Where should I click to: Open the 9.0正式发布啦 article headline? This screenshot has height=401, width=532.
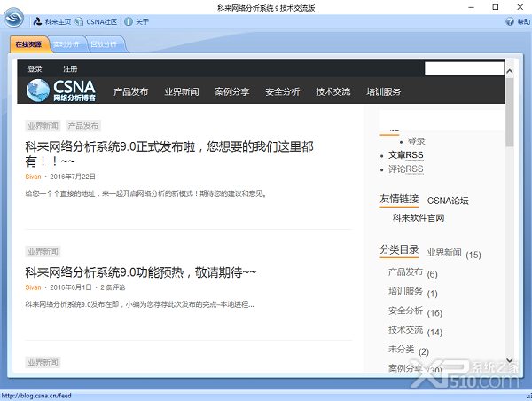pyautogui.click(x=169, y=153)
